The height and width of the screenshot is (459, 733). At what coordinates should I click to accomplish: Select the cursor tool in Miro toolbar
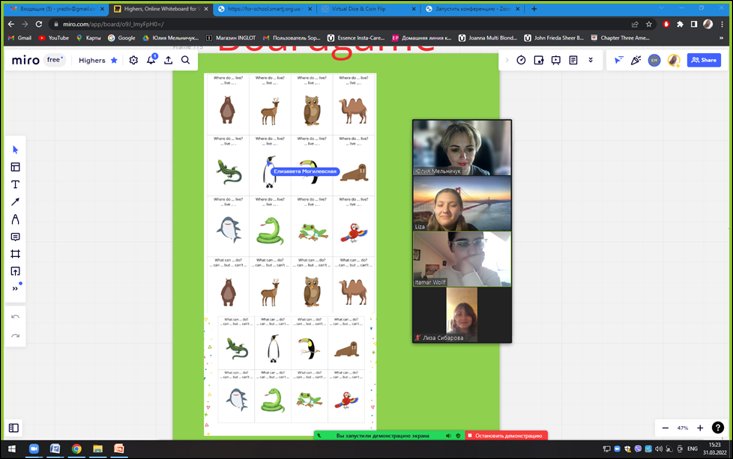[15, 150]
